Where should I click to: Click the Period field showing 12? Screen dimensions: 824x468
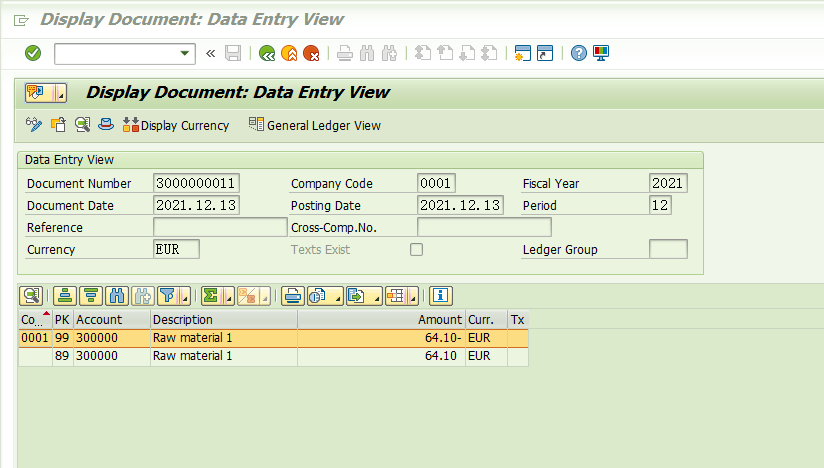[x=660, y=205]
